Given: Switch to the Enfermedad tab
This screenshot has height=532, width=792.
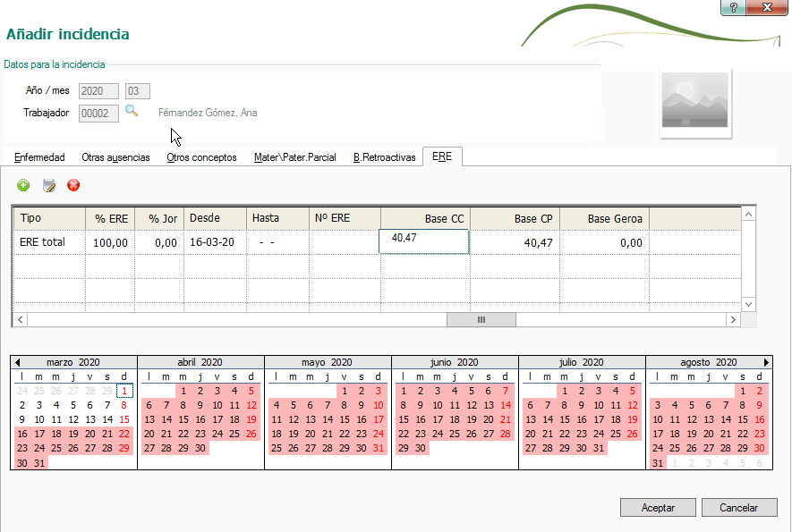Looking at the screenshot, I should click(x=39, y=157).
